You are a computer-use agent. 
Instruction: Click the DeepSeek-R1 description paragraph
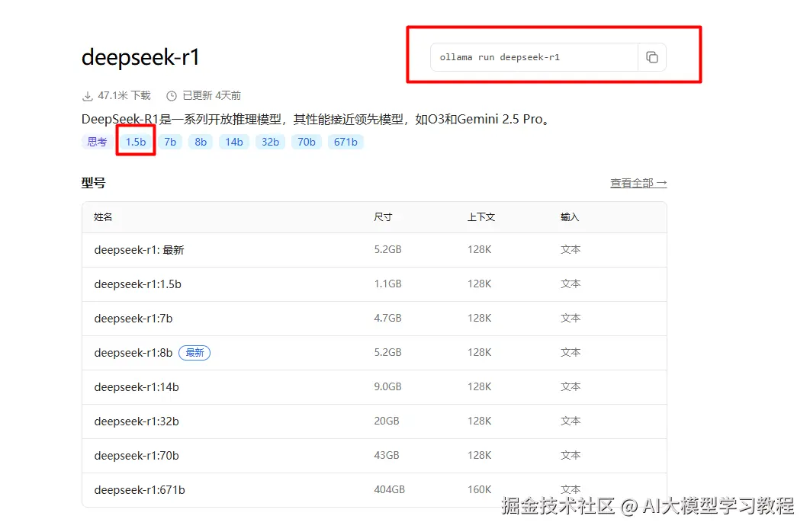coord(317,119)
